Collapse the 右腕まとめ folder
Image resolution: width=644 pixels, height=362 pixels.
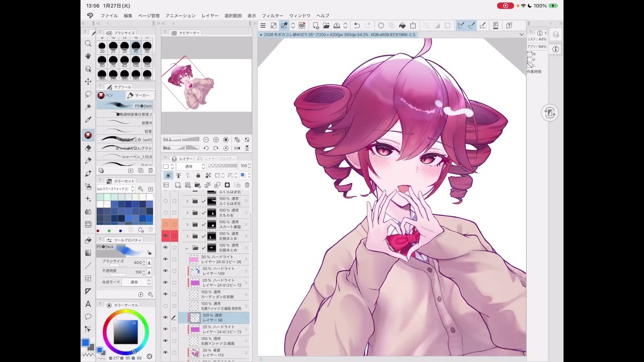[187, 247]
